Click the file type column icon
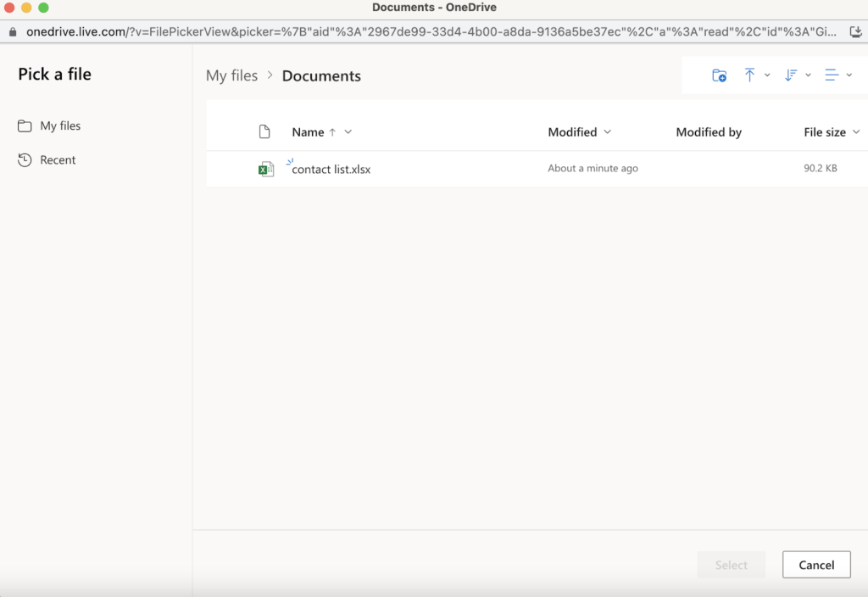 point(264,131)
